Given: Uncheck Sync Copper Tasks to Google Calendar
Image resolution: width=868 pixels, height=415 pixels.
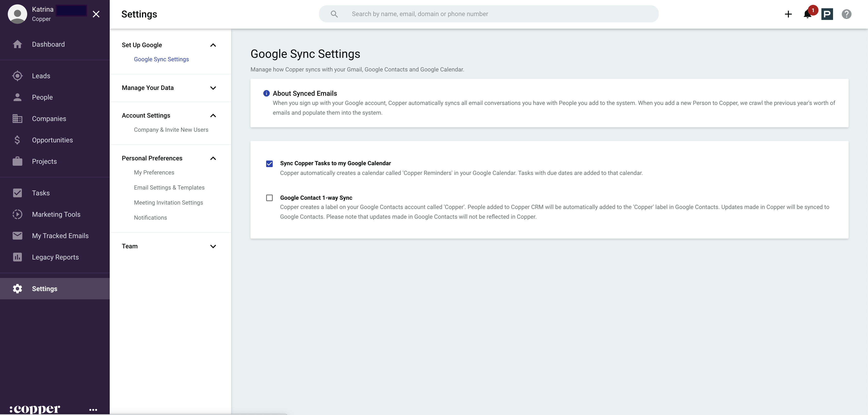Looking at the screenshot, I should coord(269,164).
